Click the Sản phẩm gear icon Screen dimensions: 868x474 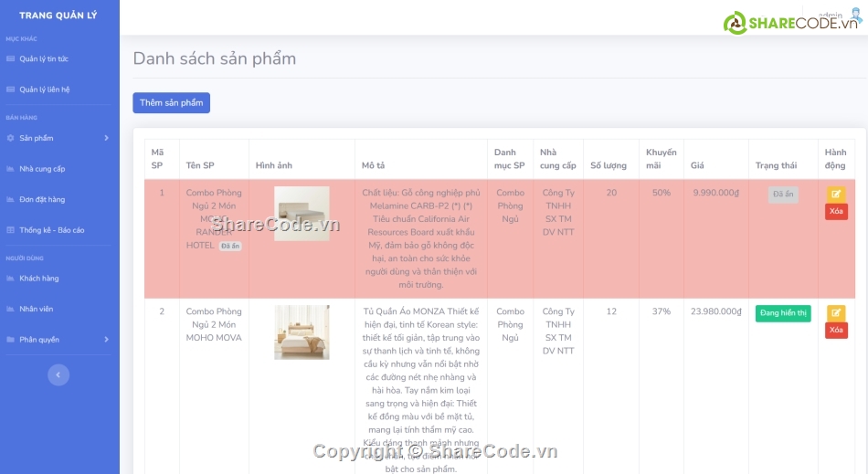coord(10,138)
